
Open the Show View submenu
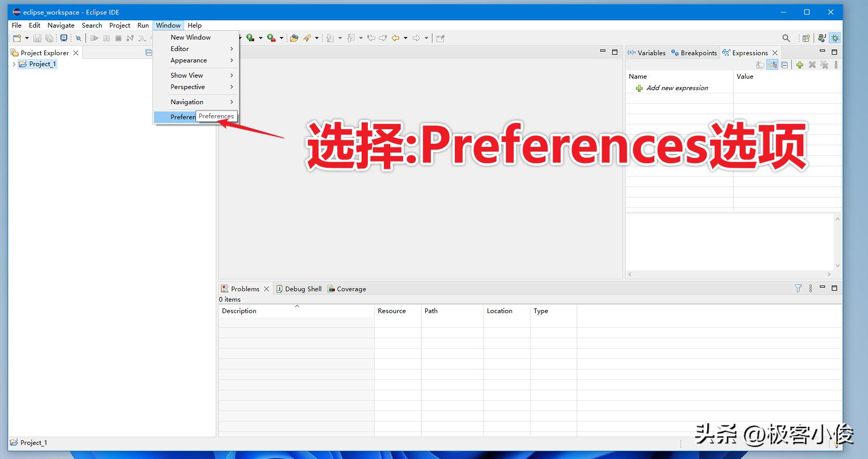click(x=196, y=75)
